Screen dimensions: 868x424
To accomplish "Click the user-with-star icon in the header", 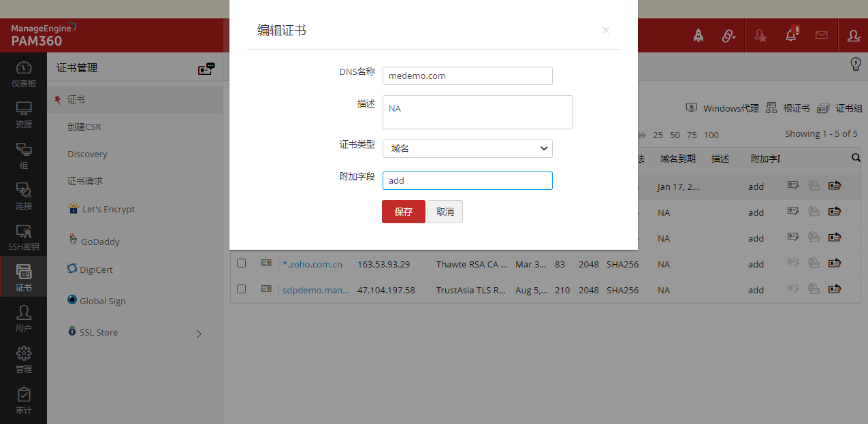I will click(760, 35).
